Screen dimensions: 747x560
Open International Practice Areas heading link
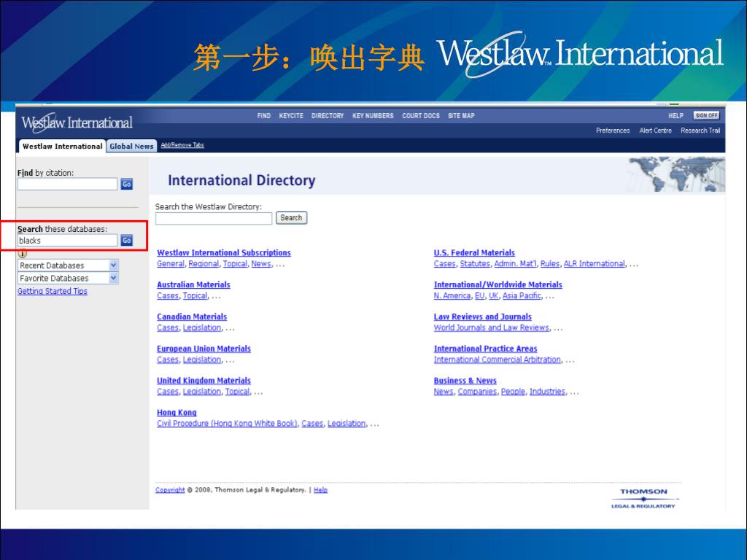[x=485, y=349]
